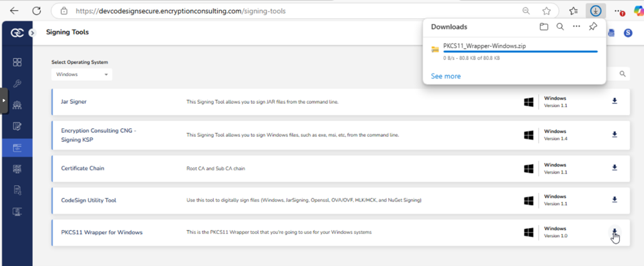Viewport: 644px width, 266px height.
Task: Click the browser address bar
Action: (288, 11)
